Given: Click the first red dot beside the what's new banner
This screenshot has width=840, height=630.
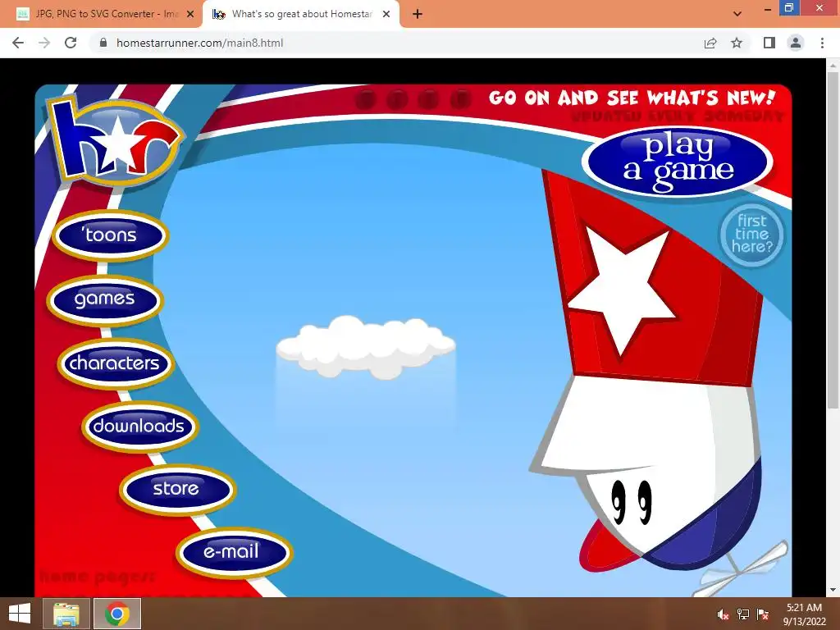Looking at the screenshot, I should pyautogui.click(x=365, y=99).
